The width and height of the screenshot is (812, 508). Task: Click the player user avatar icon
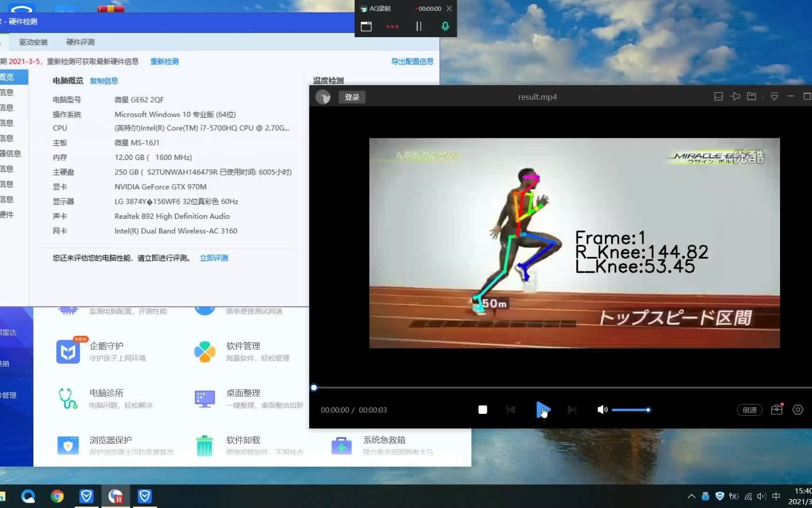point(323,97)
